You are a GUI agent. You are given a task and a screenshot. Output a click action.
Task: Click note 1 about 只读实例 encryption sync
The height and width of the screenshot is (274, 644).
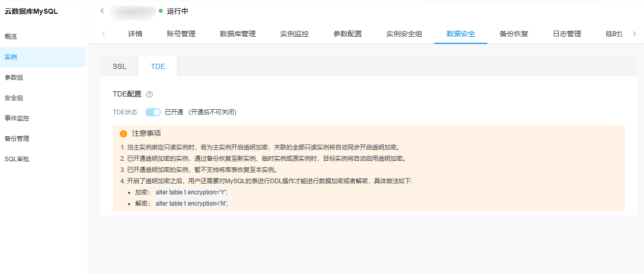pos(260,147)
